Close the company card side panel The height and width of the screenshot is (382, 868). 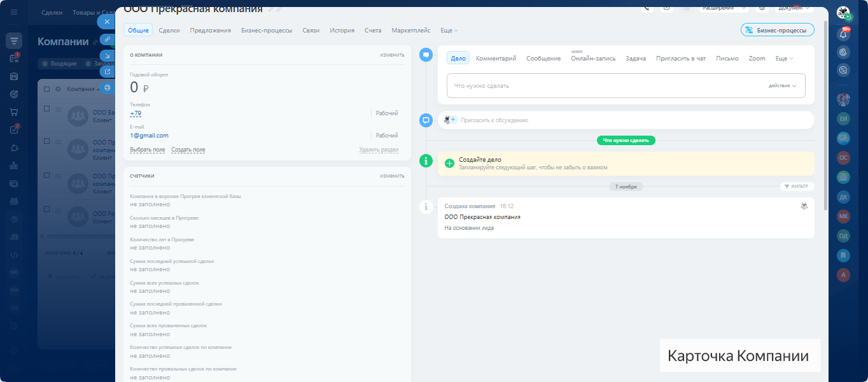[x=107, y=22]
